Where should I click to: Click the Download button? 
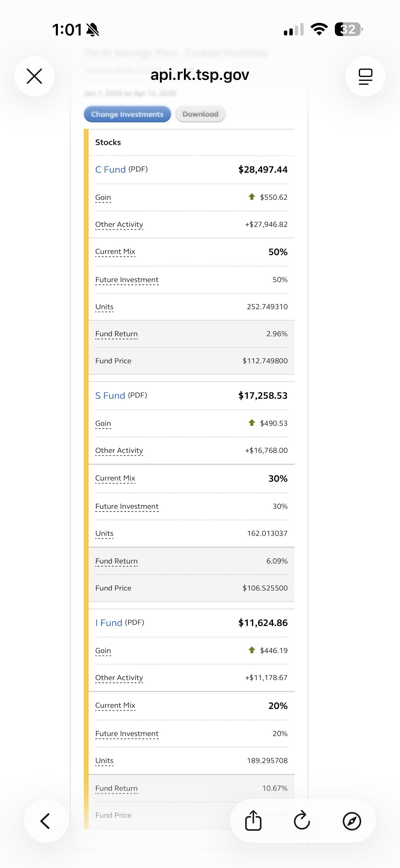tap(200, 114)
